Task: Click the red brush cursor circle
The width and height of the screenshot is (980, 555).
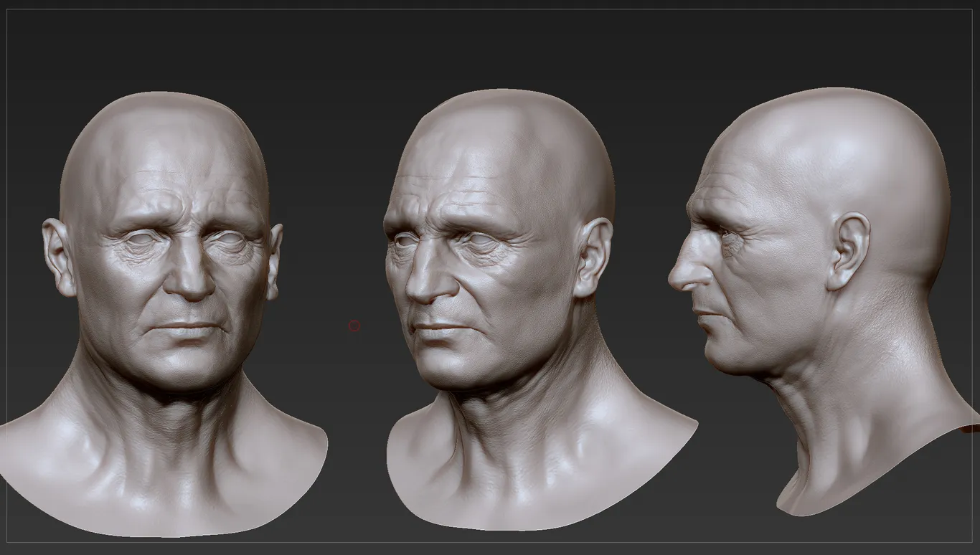Action: (x=354, y=326)
